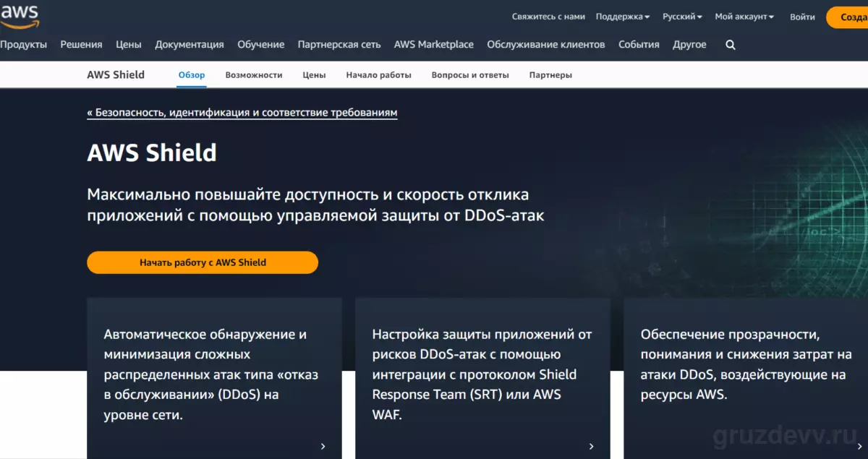Viewport: 868px width, 459px height.
Task: Click the orange Создать account button
Action: (848, 17)
